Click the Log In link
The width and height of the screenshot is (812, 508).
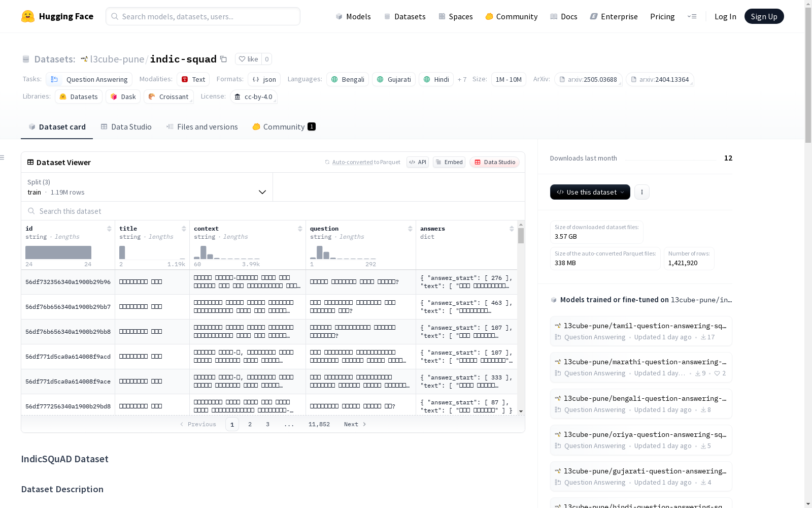pyautogui.click(x=725, y=16)
